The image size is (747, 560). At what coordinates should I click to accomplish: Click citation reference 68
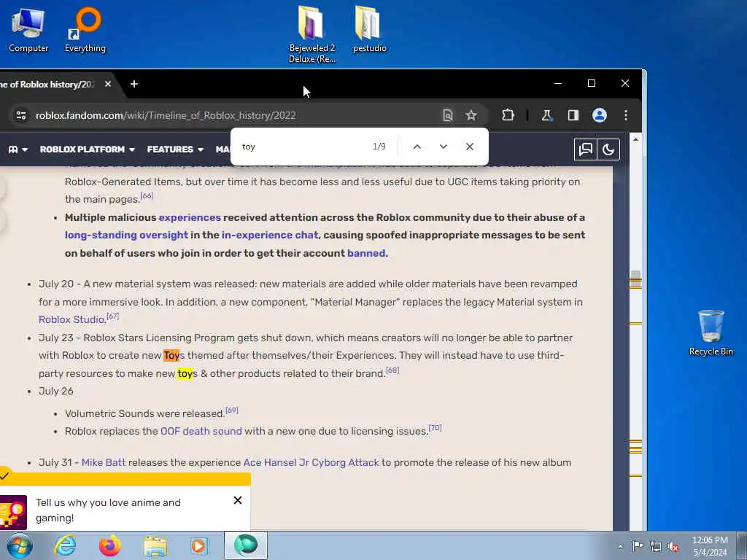pyautogui.click(x=392, y=370)
